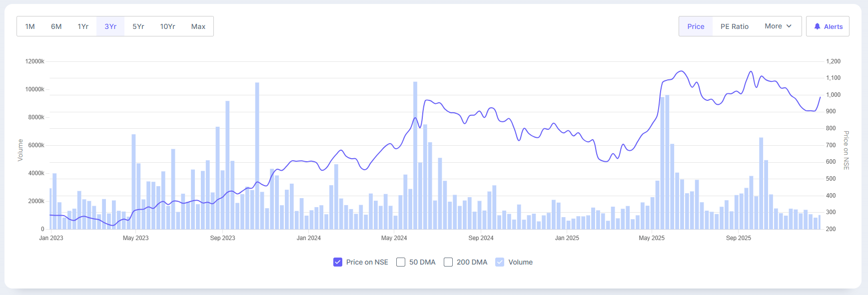Switch to the PE Ratio view
Viewport: 868px width, 295px height.
(734, 26)
